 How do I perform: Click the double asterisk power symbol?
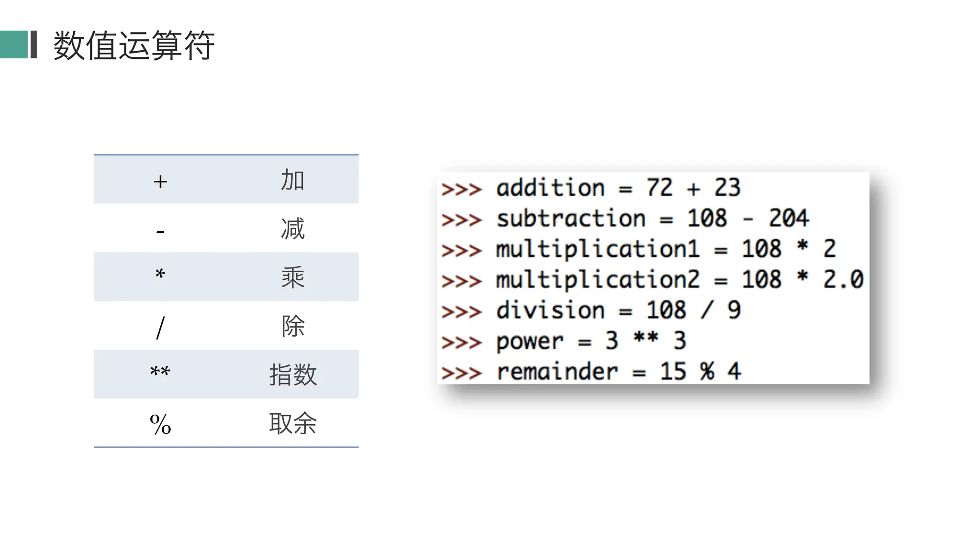point(160,371)
